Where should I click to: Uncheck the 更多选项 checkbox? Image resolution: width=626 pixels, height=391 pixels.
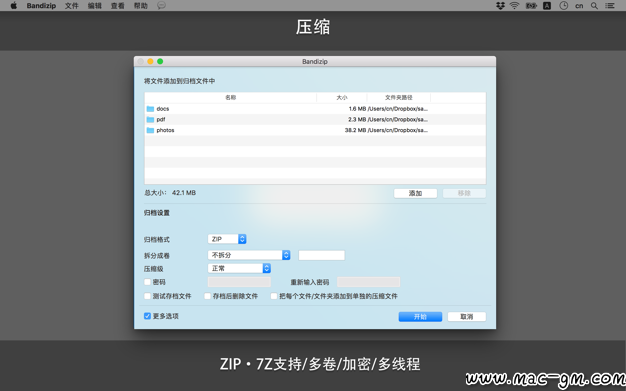[147, 316]
